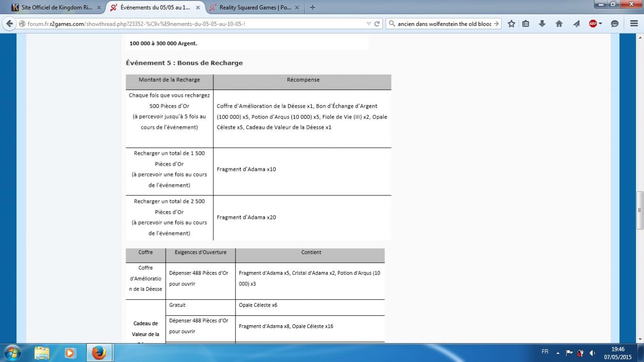Open the Firefox hamburger menu
644x362 pixels.
pos(634,24)
